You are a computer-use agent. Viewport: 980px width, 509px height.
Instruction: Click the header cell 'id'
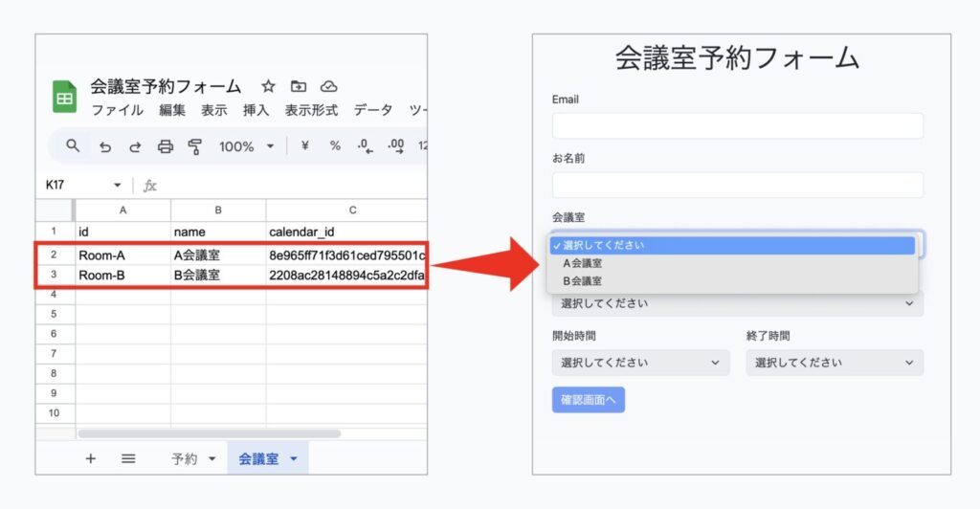[x=123, y=232]
